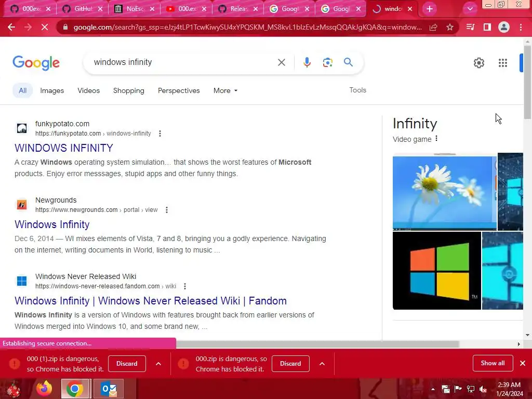Switch to the YouTube 000.exe tab
The width and height of the screenshot is (532, 399).
click(185, 9)
